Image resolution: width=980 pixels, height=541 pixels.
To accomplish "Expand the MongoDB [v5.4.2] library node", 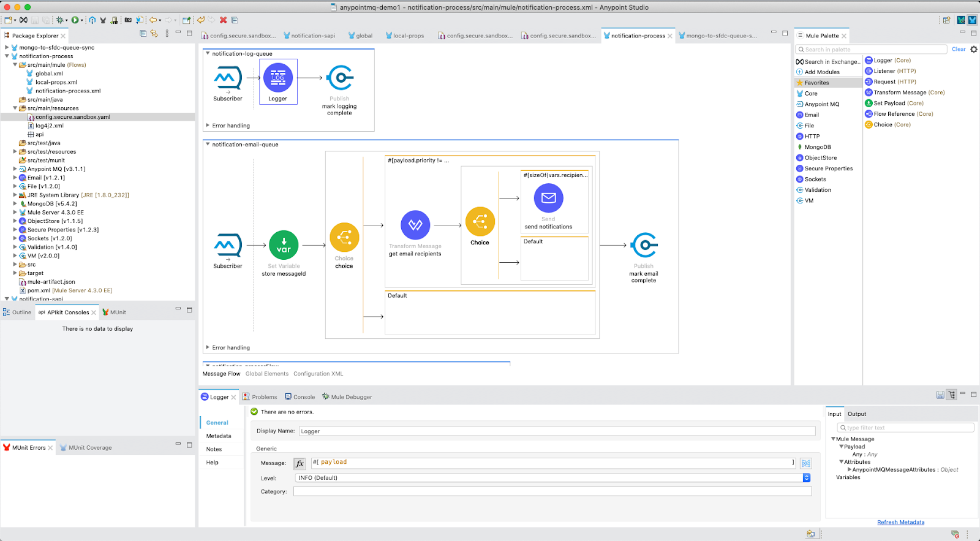I will pyautogui.click(x=15, y=204).
